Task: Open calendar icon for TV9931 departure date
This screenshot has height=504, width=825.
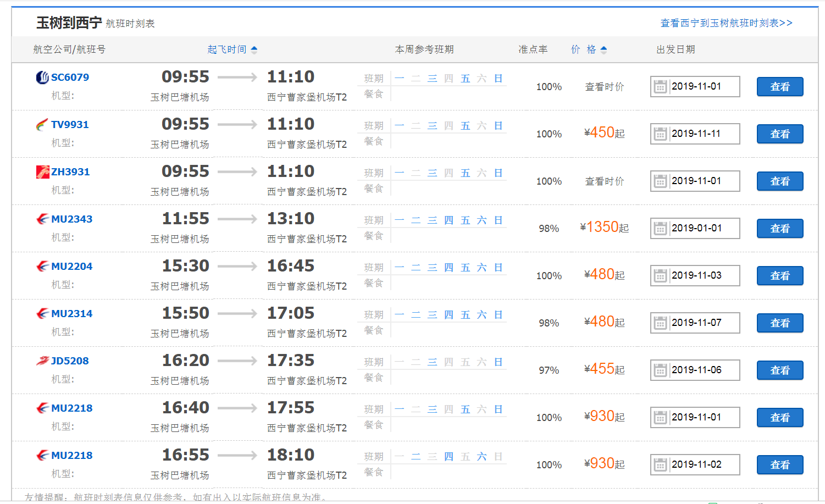Action: pyautogui.click(x=660, y=134)
